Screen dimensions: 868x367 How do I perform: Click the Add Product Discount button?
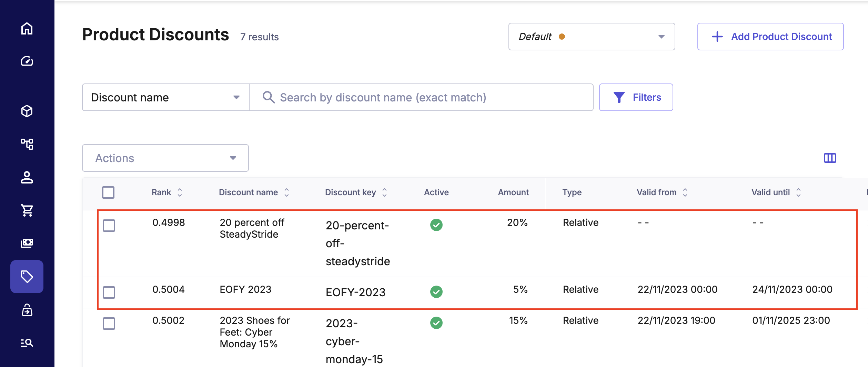[770, 37]
